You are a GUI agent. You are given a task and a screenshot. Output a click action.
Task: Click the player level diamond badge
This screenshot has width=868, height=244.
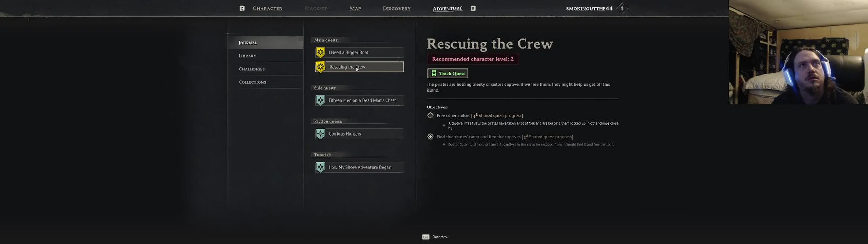[x=622, y=8]
